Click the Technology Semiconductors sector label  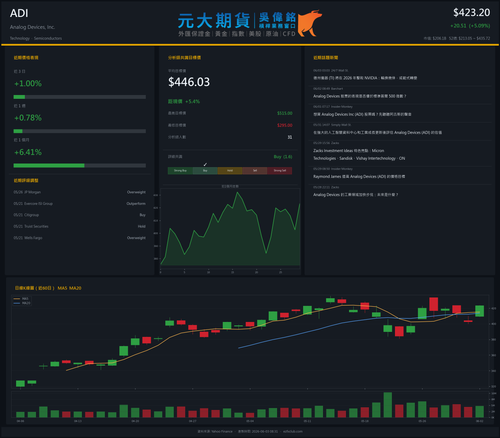pyautogui.click(x=36, y=38)
